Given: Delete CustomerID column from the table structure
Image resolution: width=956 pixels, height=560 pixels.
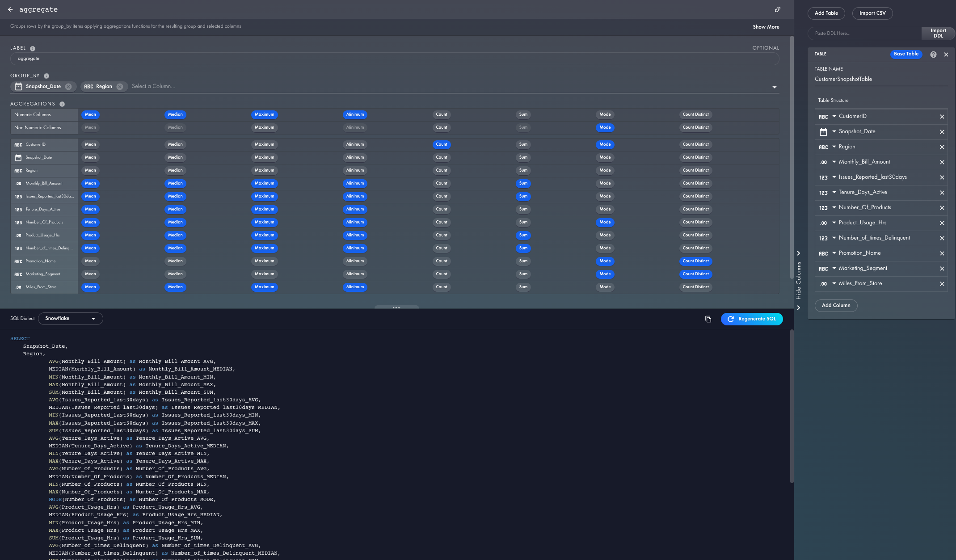Looking at the screenshot, I should tap(942, 117).
